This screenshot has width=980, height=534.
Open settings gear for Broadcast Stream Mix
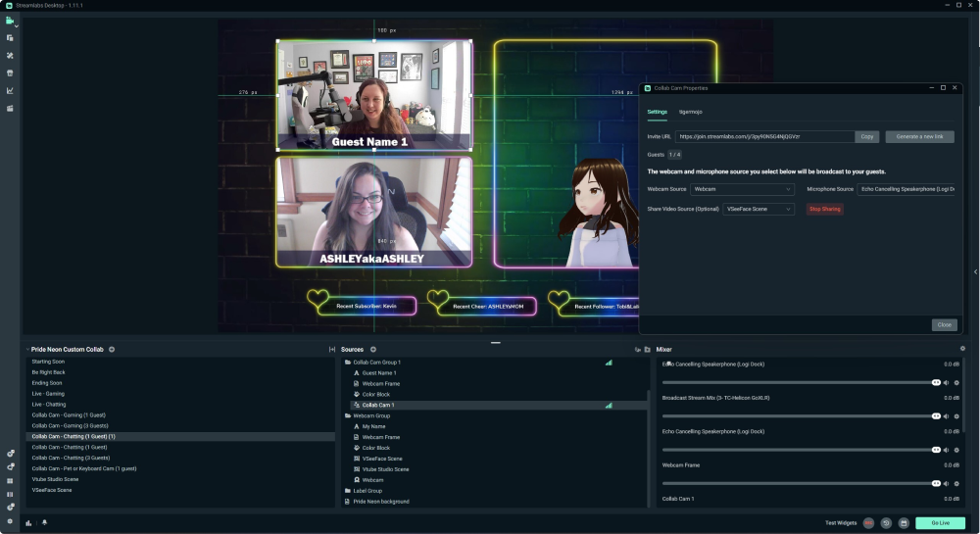(x=956, y=416)
